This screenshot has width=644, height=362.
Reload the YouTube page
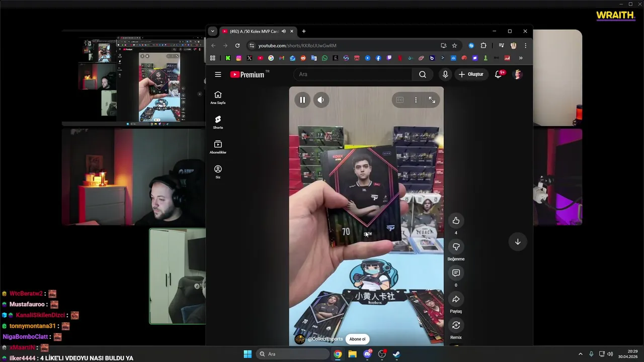coord(237,45)
